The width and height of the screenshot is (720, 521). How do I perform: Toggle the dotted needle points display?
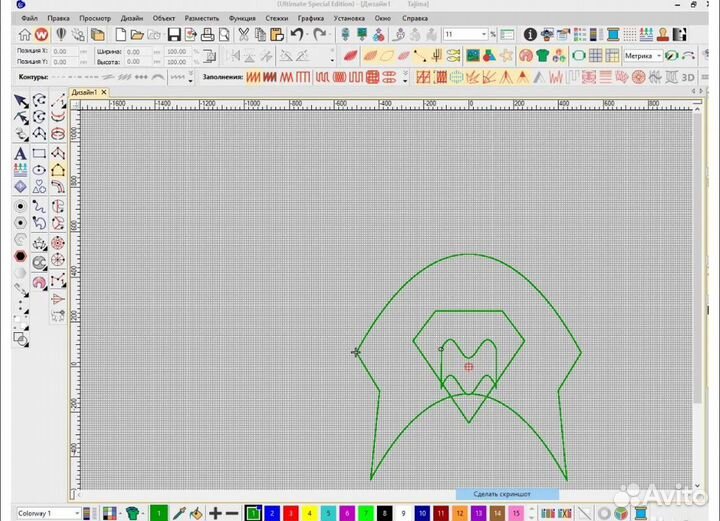pyautogui.click(x=630, y=34)
